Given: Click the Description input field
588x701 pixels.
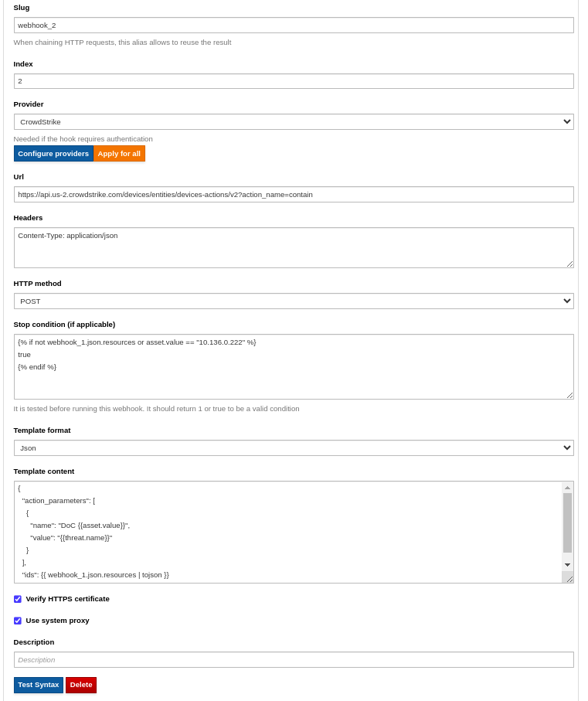Looking at the screenshot, I should coord(294,660).
